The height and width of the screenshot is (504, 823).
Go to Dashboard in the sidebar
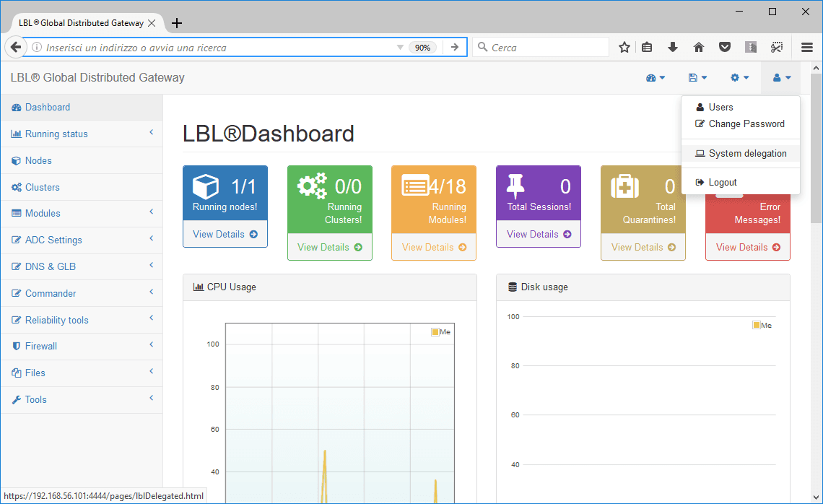82,107
